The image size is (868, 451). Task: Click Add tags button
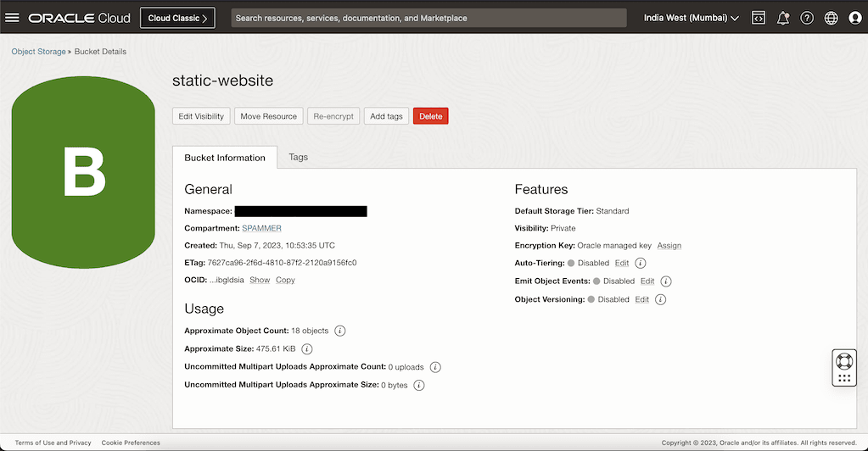[386, 116]
